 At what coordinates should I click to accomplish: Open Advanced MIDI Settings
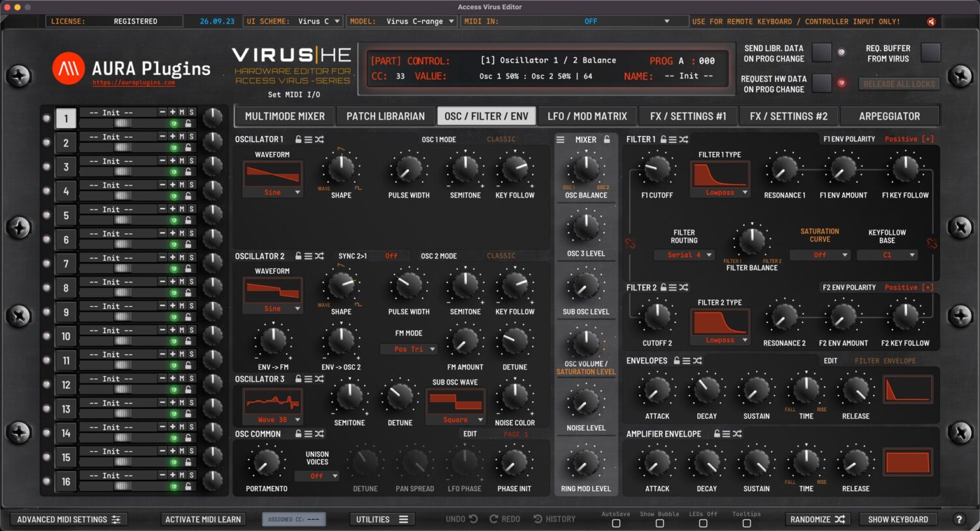(69, 519)
